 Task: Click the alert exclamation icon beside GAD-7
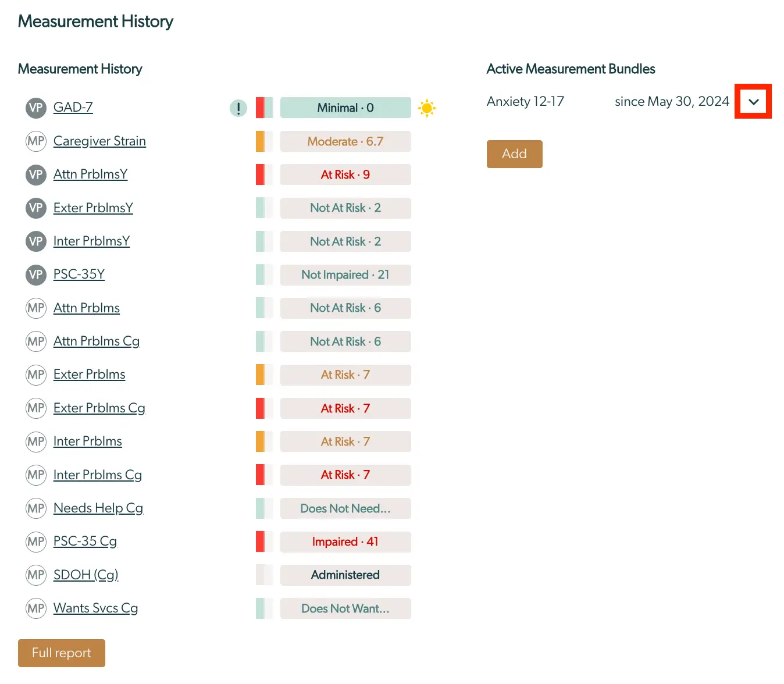pos(238,108)
